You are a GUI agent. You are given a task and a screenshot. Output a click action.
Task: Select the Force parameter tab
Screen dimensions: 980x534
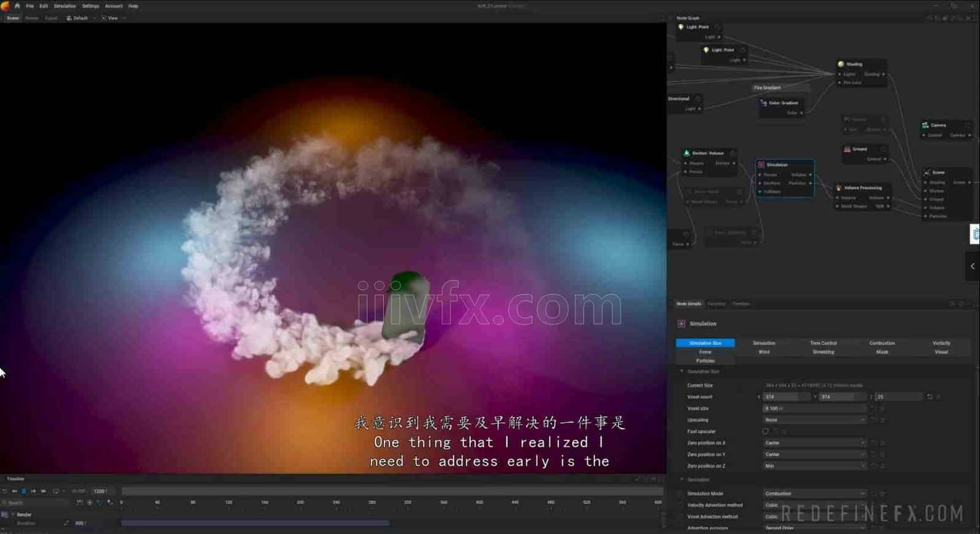(x=705, y=352)
